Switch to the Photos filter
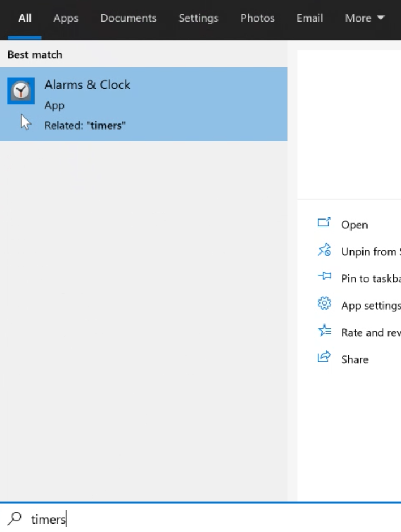The image size is (401, 532). [257, 18]
